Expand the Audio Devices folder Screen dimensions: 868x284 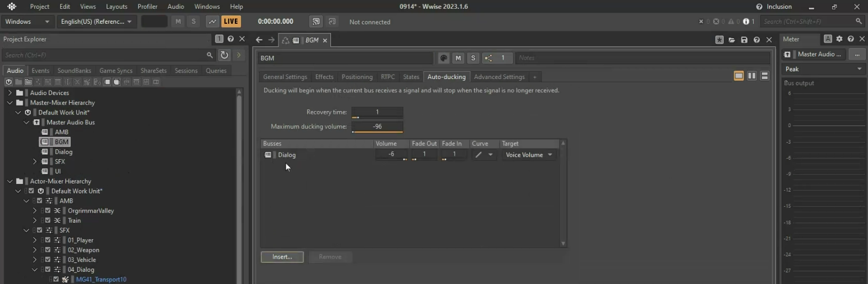[x=10, y=93]
